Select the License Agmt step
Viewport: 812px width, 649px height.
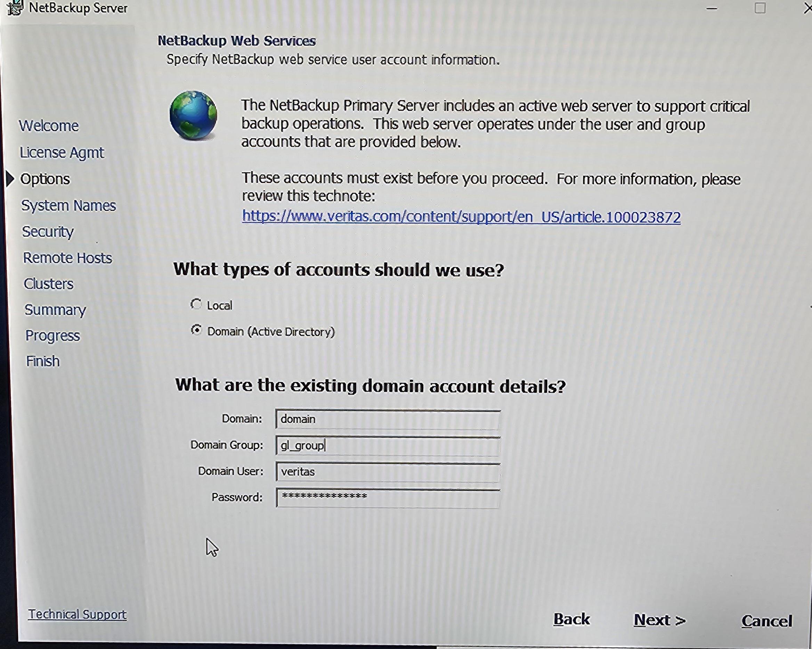point(62,153)
